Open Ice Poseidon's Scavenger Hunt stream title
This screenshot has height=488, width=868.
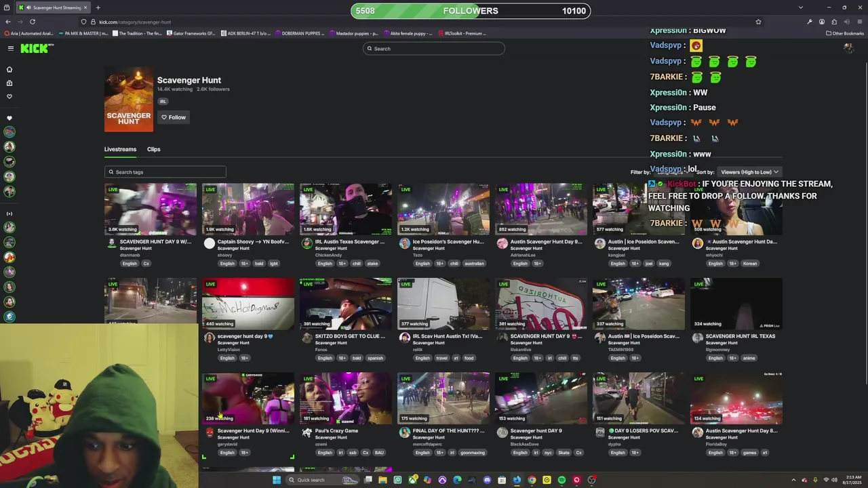click(x=448, y=241)
